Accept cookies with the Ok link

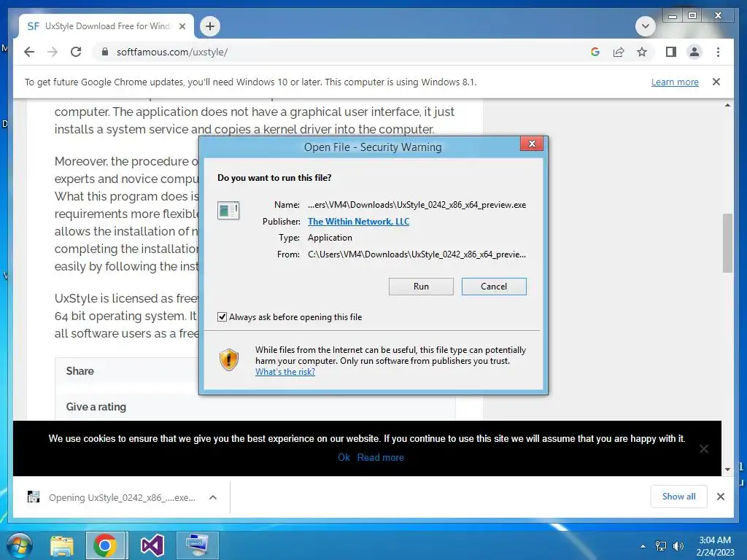tap(344, 457)
